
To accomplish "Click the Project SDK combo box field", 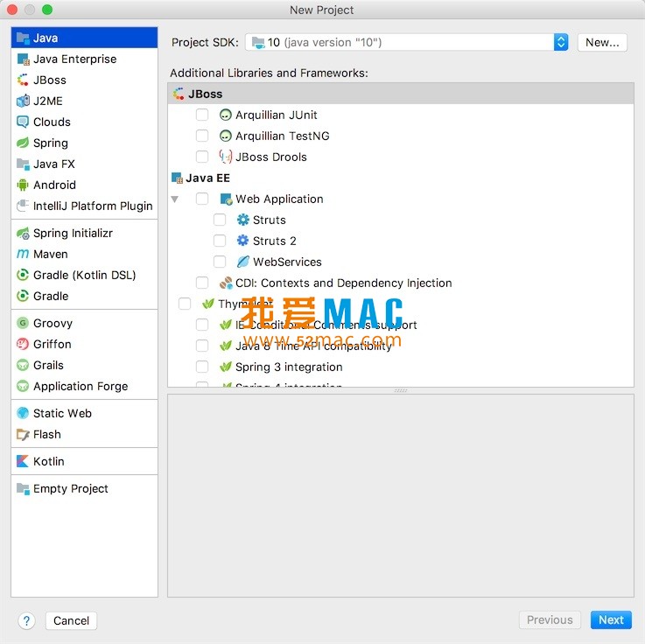I will point(406,42).
